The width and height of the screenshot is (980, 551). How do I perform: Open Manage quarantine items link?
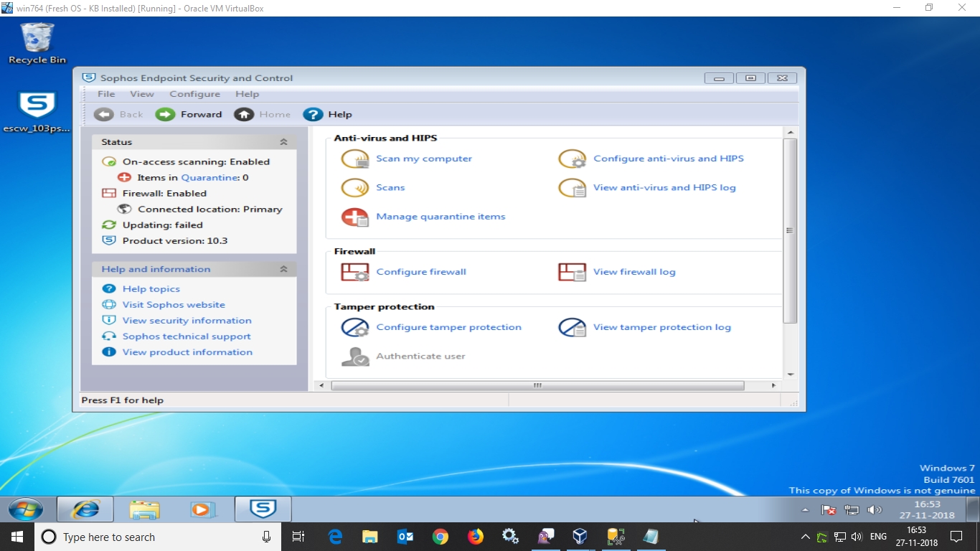(440, 216)
